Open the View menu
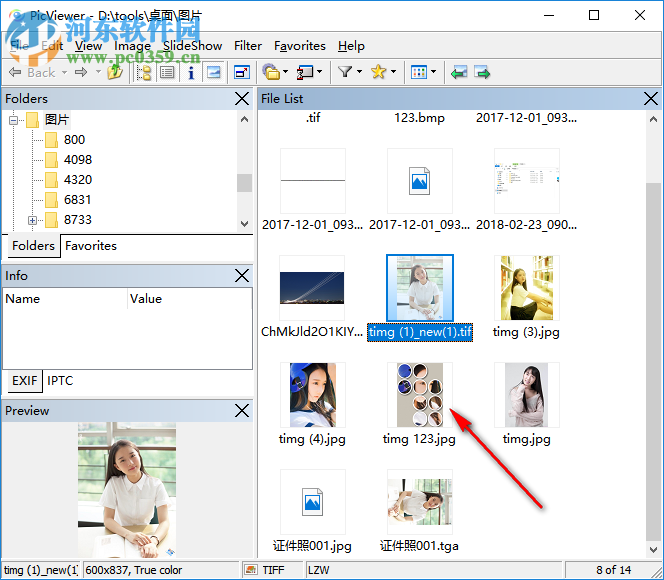Viewport: 664px width, 580px height. click(89, 46)
